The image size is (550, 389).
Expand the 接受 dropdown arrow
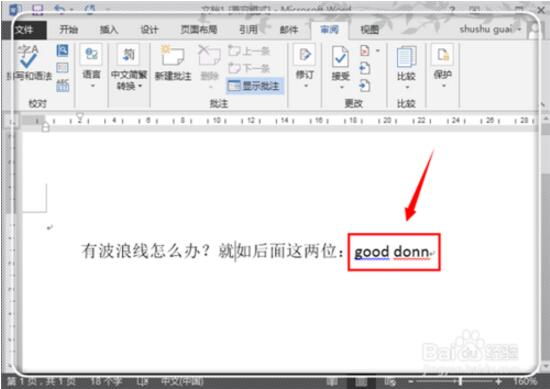341,87
